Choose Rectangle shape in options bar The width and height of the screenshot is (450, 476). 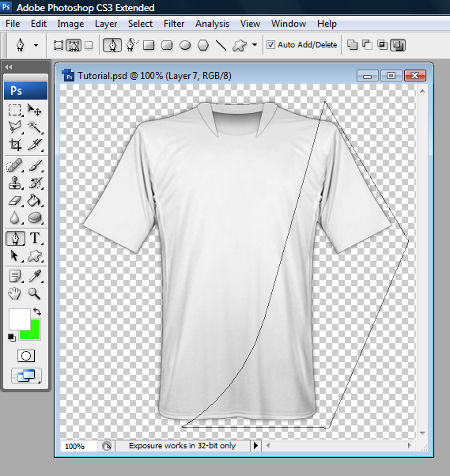[149, 46]
